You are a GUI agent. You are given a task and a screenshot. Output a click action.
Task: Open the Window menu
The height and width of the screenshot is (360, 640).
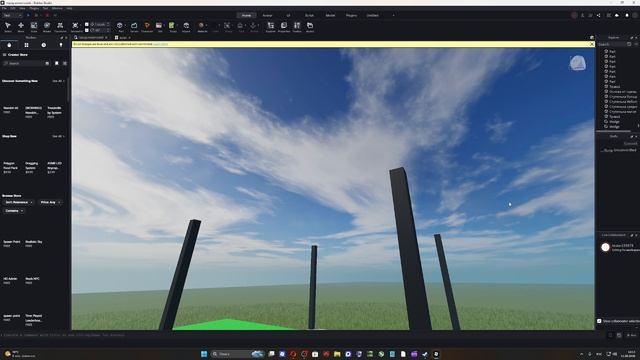(x=57, y=8)
